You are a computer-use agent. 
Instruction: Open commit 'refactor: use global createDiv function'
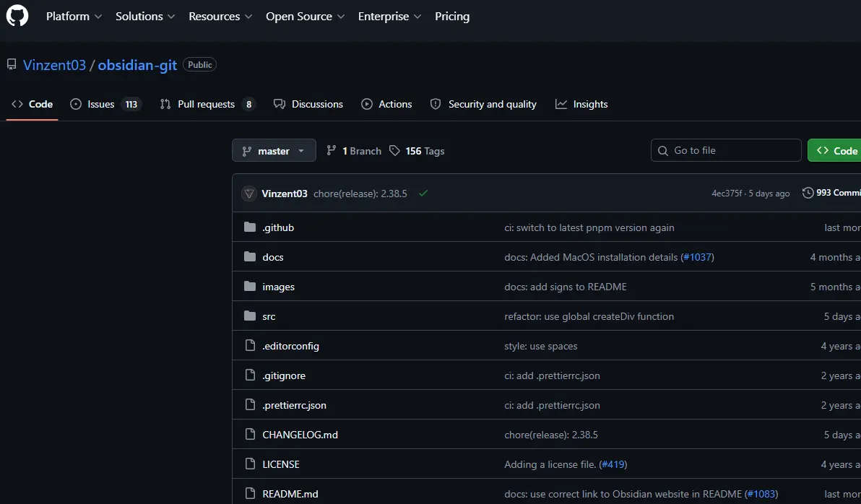589,316
